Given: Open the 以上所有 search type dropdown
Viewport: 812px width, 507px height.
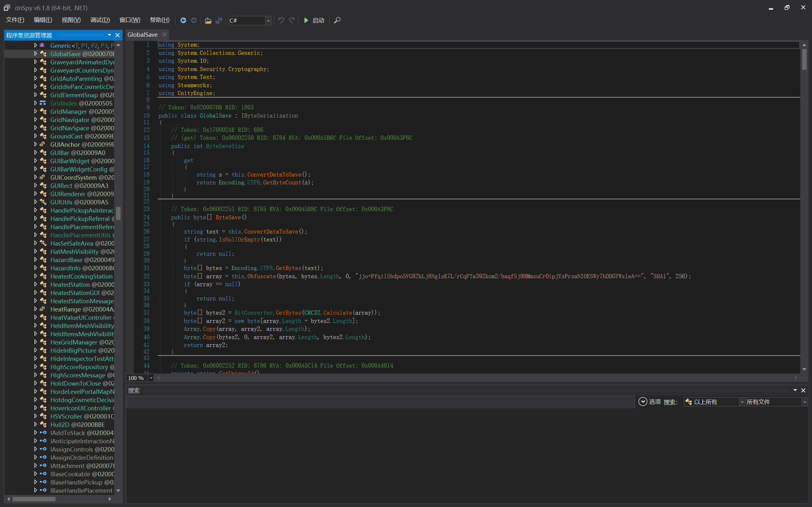Looking at the screenshot, I should 742,402.
